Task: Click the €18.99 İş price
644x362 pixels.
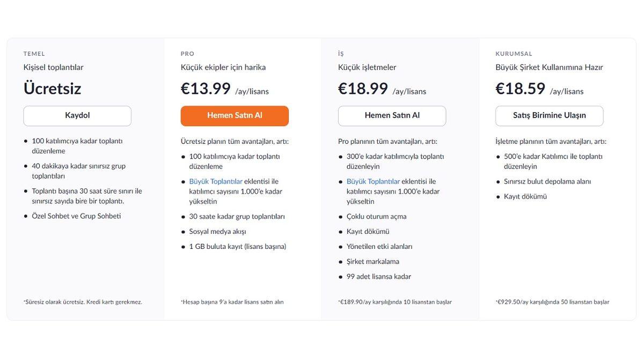Action: [363, 88]
